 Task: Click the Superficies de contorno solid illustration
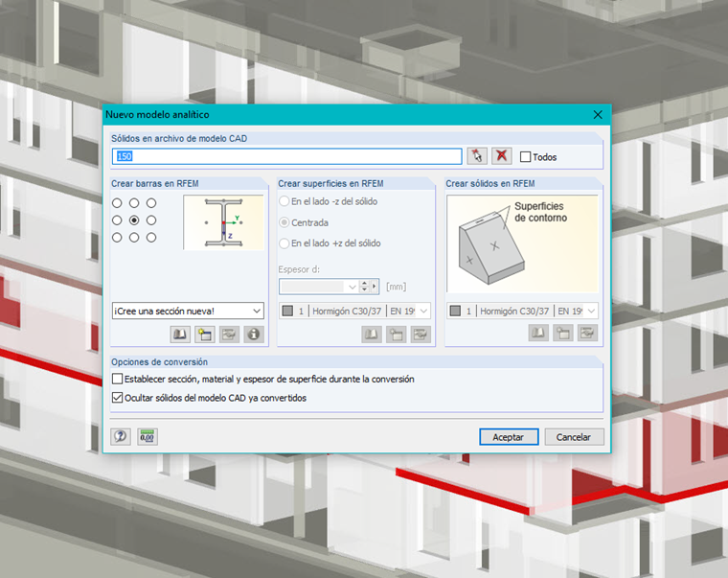(x=522, y=243)
